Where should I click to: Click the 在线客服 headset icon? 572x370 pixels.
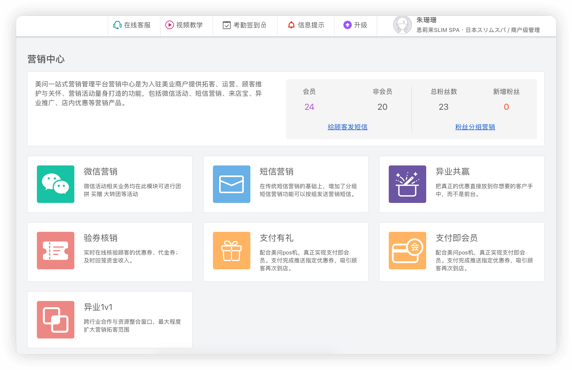(117, 25)
